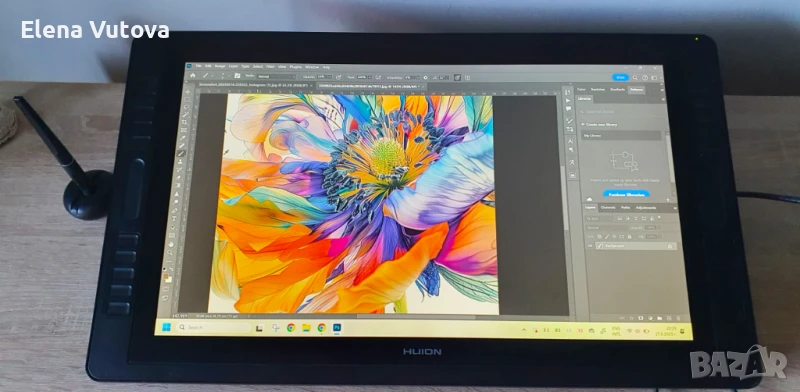Screen dimensions: 800x392
Task: Create a new layer icon
Action: coord(669,318)
